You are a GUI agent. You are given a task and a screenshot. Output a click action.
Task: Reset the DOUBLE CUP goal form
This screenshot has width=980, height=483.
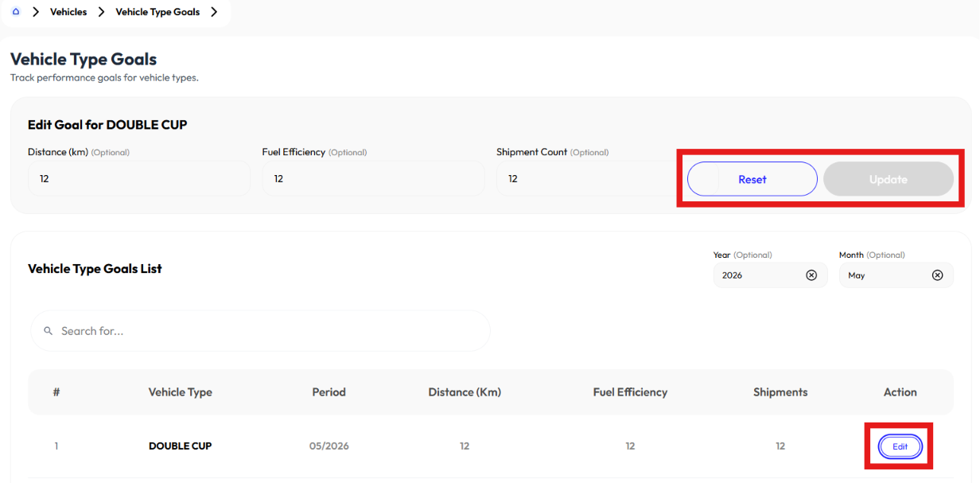[752, 179]
